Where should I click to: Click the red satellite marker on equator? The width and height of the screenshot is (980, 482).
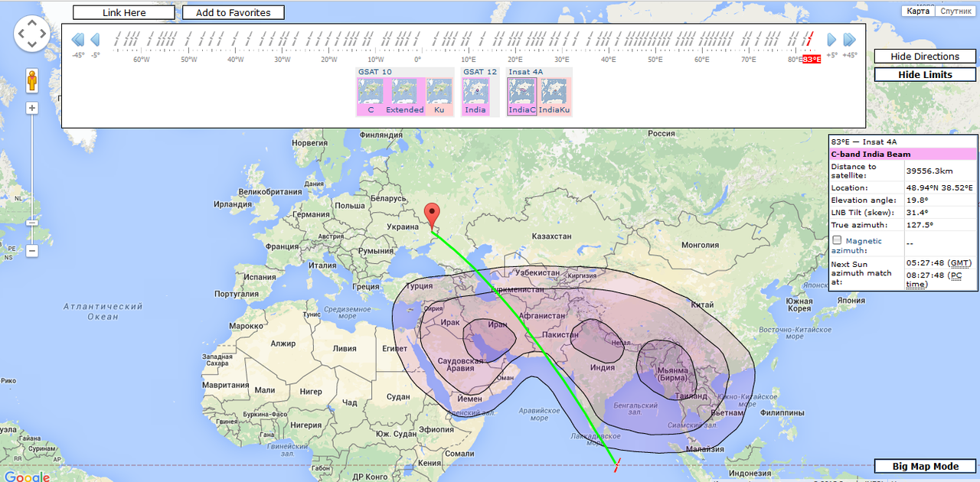pos(616,464)
